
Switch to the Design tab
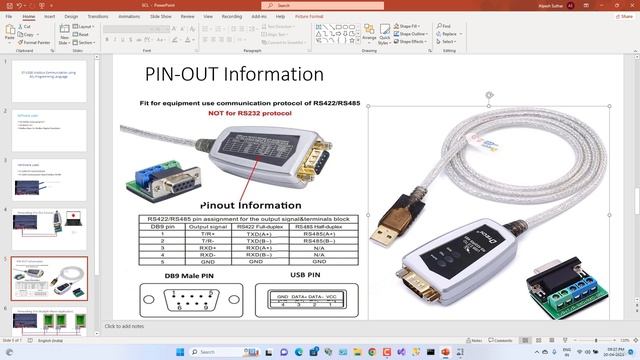click(71, 17)
